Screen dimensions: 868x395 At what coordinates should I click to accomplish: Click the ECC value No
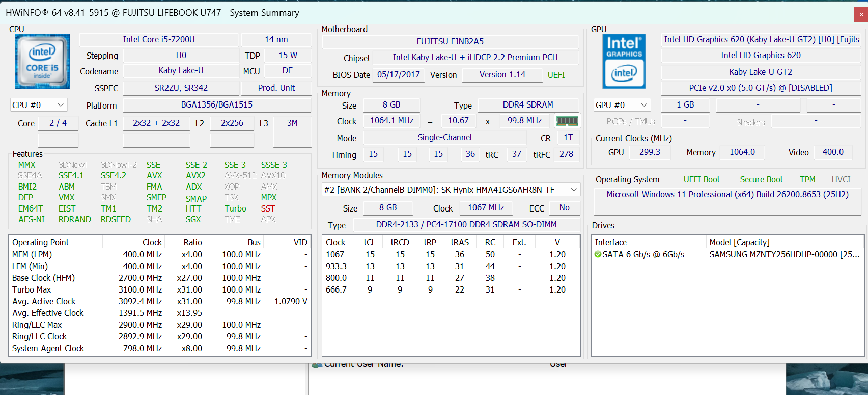565,207
